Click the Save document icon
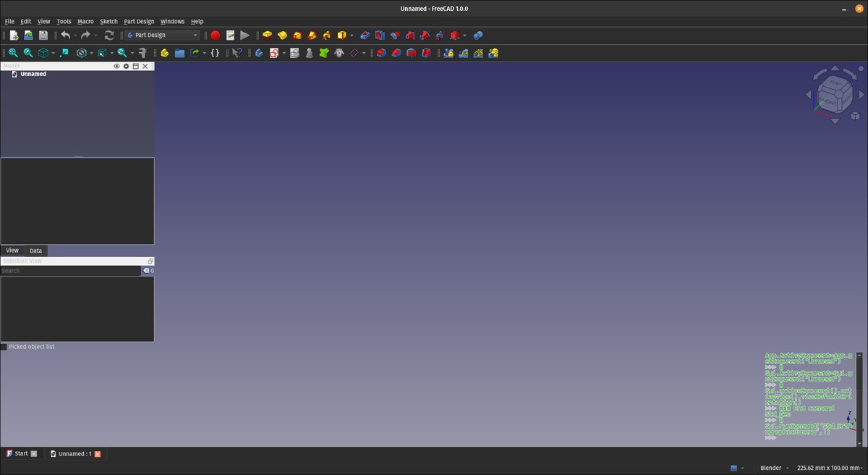 click(x=43, y=35)
